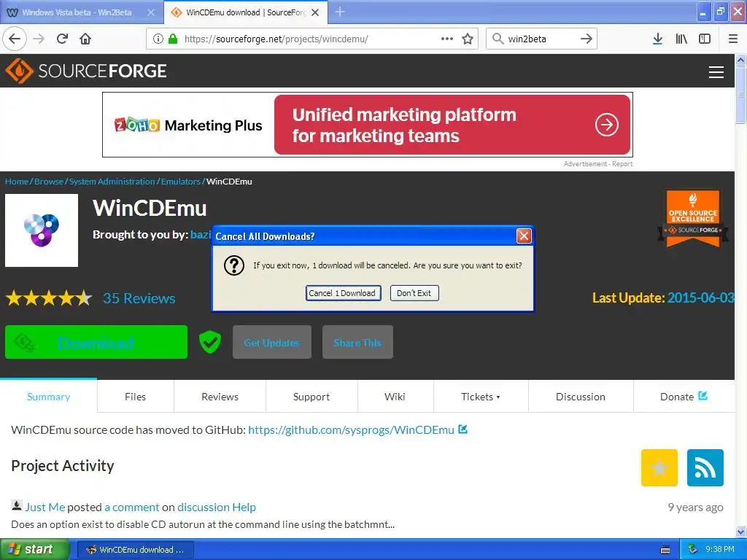Toggle the sidebar toolbar icon

click(x=705, y=39)
